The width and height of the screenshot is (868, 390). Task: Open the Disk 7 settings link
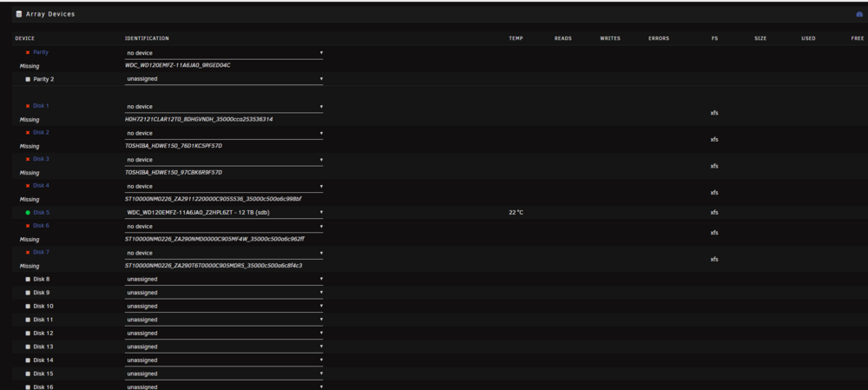tap(41, 252)
